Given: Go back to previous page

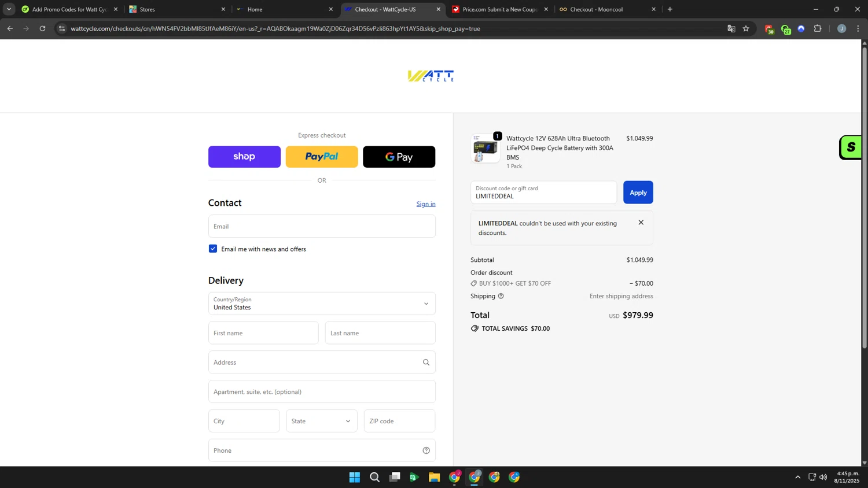Looking at the screenshot, I should 10,28.
